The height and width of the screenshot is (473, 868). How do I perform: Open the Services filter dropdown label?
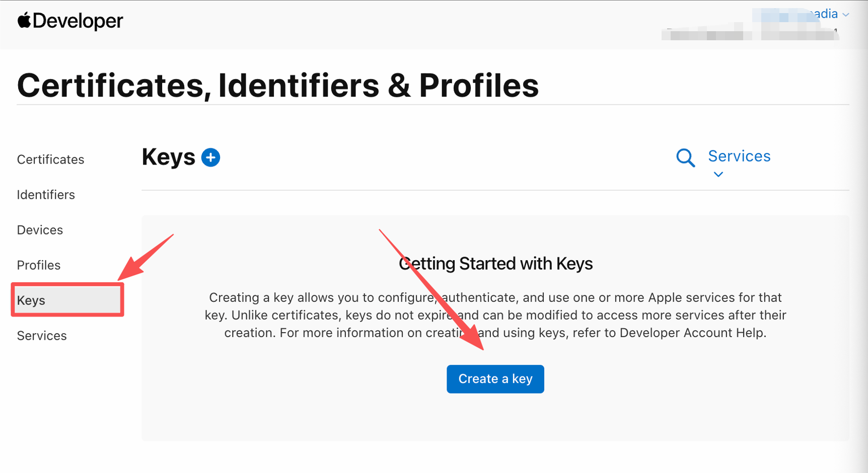click(x=739, y=156)
